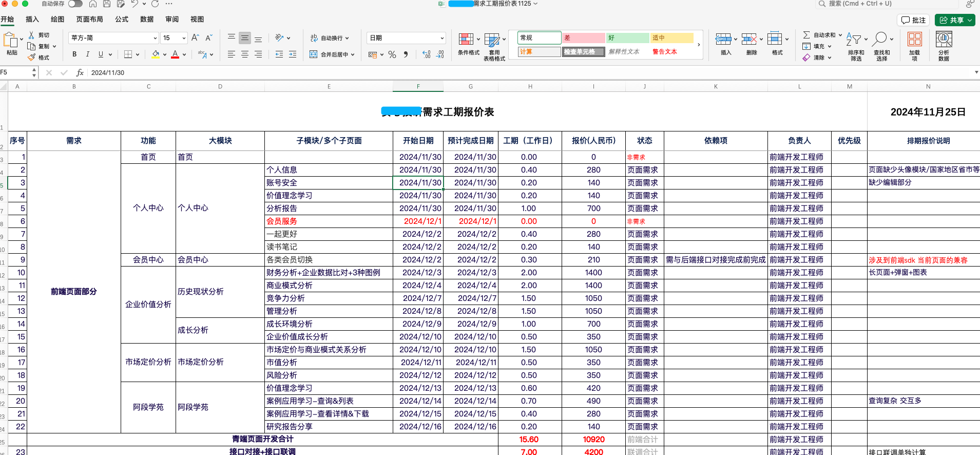Click the Decrease Indent icon
This screenshot has height=455, width=980.
coord(279,54)
